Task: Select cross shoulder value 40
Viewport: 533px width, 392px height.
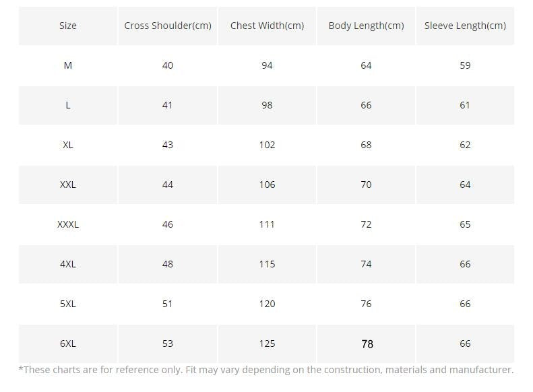Action: (x=168, y=65)
